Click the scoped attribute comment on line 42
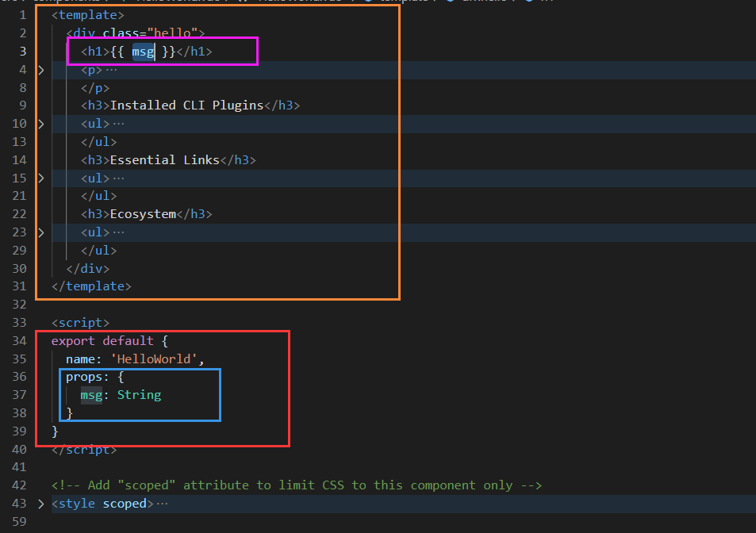The image size is (756, 533). coord(296,485)
